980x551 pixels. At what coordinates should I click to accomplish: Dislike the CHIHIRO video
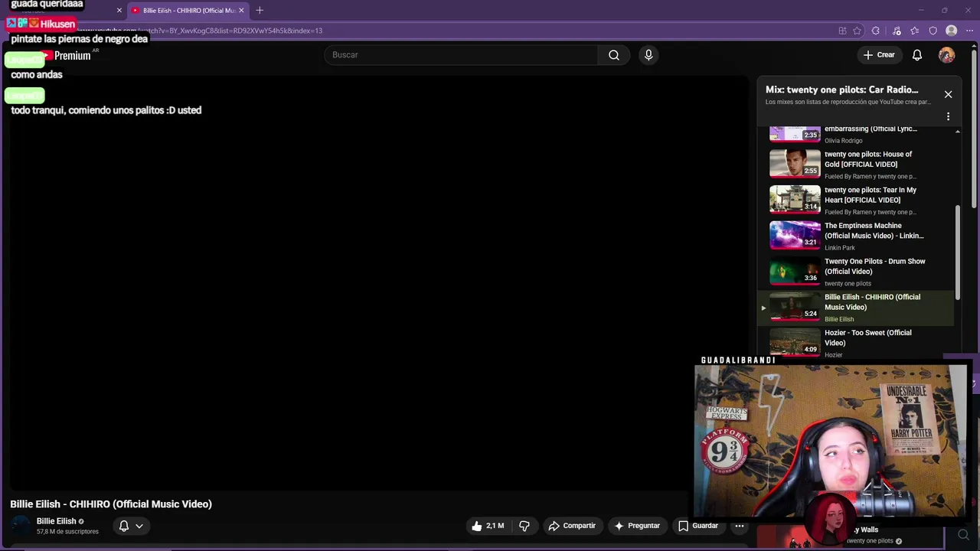click(524, 526)
